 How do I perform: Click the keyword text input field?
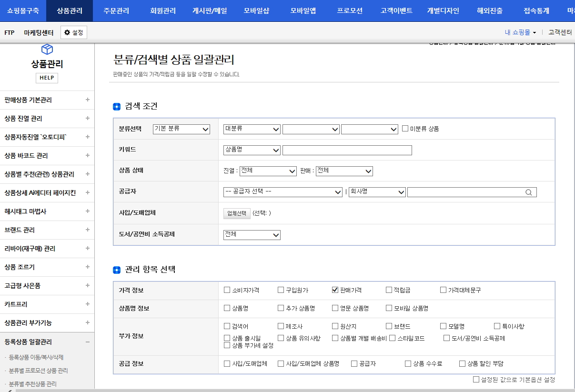(x=347, y=150)
